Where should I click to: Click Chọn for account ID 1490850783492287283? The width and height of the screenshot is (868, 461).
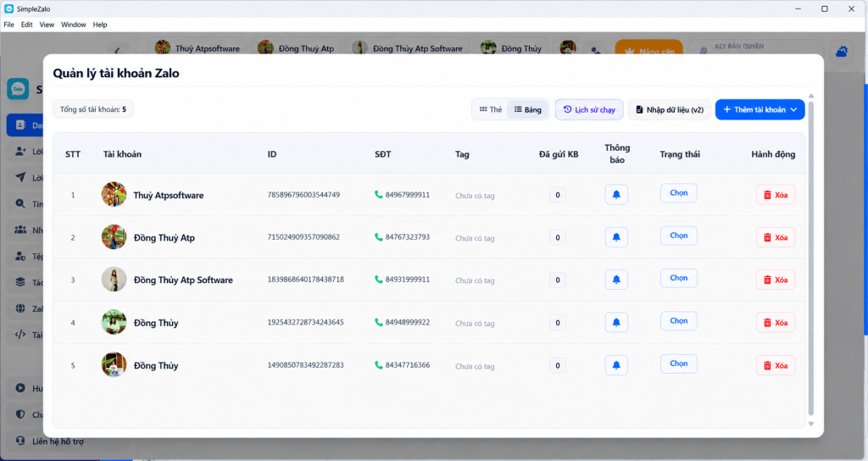click(679, 364)
